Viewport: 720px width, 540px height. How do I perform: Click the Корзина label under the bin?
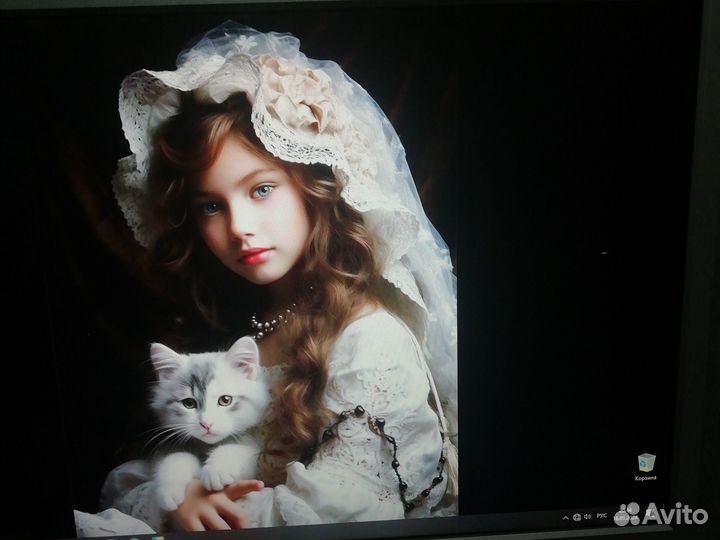pyautogui.click(x=646, y=479)
